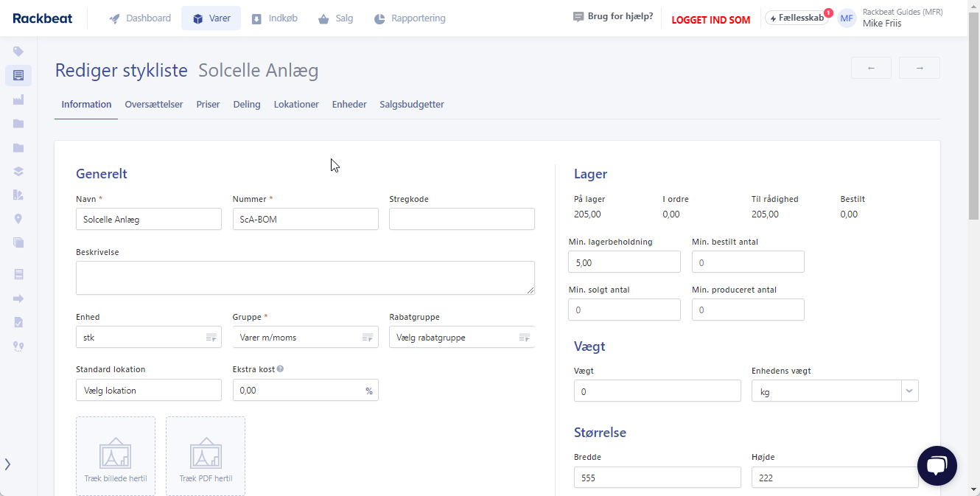Screen dimensions: 980x496
Task: Open the Gruppe dropdown showing Varer m/moms
Action: click(x=306, y=337)
